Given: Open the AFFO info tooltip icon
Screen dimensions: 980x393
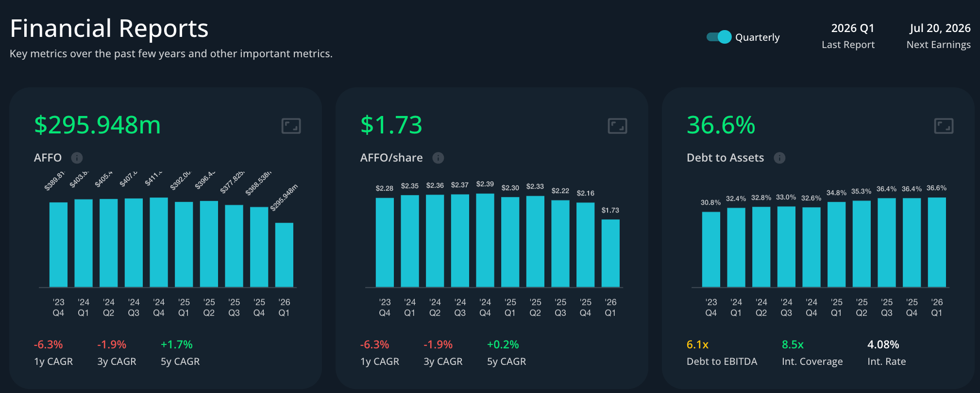Looking at the screenshot, I should 77,158.
